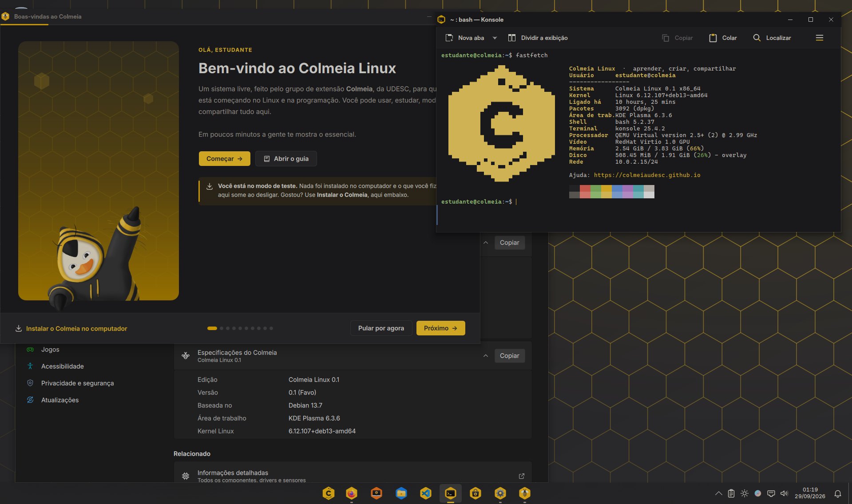Open the Colmeia launcher on the taskbar

point(329,493)
